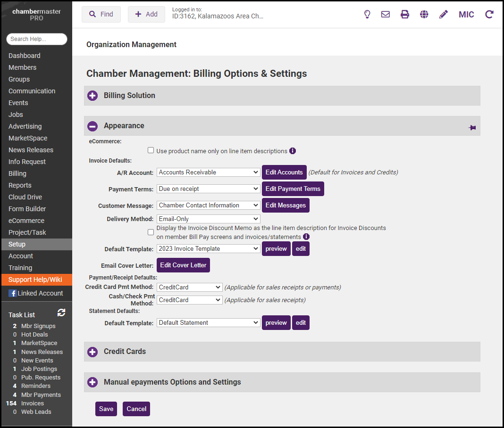Open the Payment Terms dropdown
This screenshot has width=504, height=428.
(208, 189)
